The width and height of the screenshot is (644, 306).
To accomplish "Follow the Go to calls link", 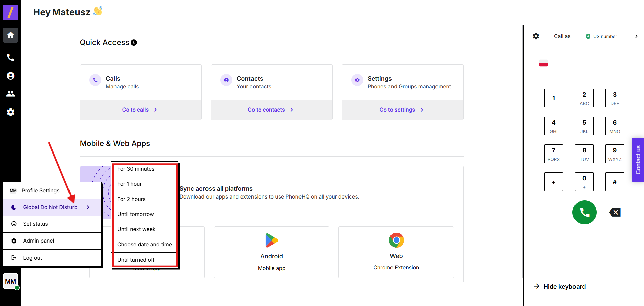I will 140,110.
